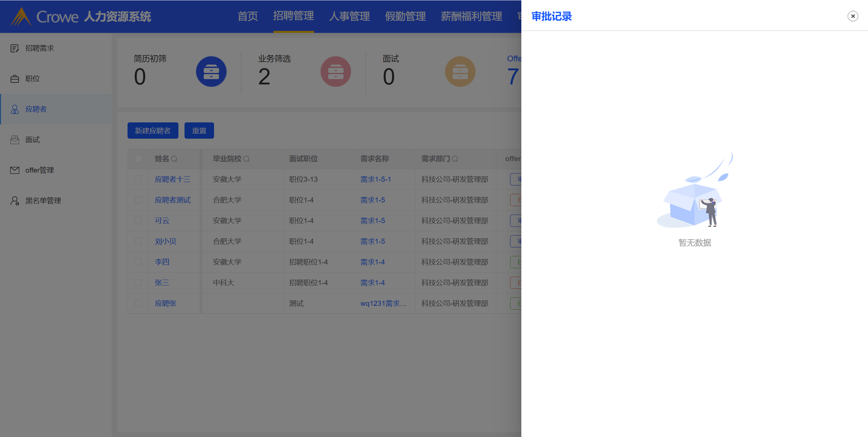
Task: Toggle the select-all checkbox in table header
Action: pyautogui.click(x=138, y=159)
